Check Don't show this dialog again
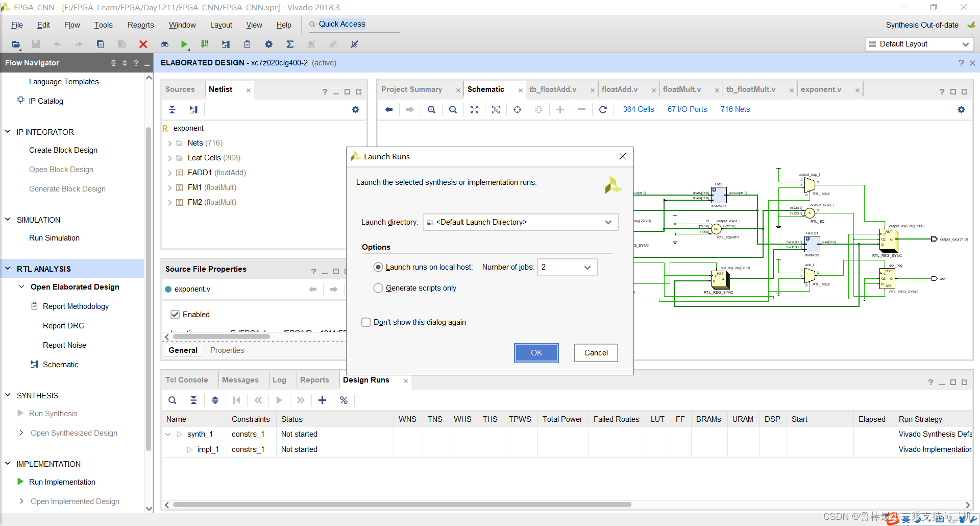Image resolution: width=980 pixels, height=526 pixels. tap(366, 322)
